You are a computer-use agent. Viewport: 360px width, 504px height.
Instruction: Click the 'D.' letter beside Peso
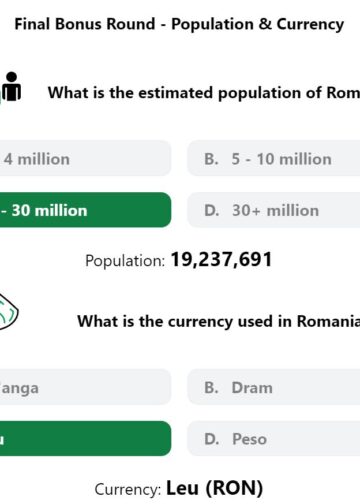pos(212,439)
